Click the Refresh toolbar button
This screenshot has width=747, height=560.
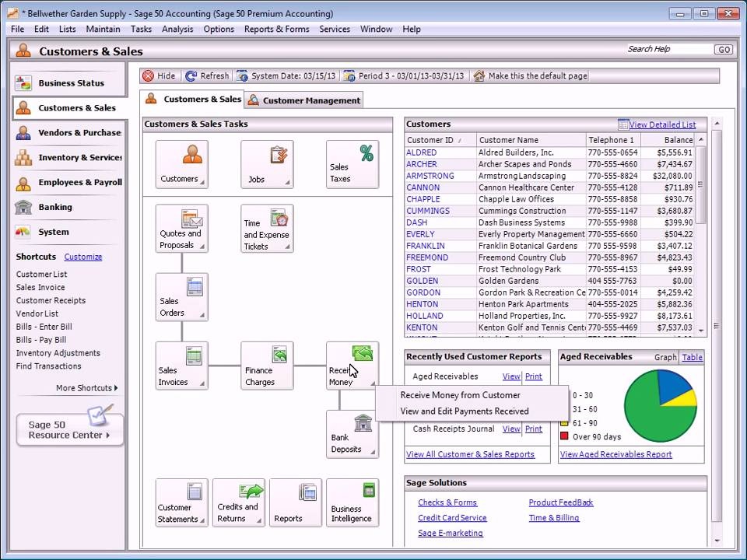point(207,75)
